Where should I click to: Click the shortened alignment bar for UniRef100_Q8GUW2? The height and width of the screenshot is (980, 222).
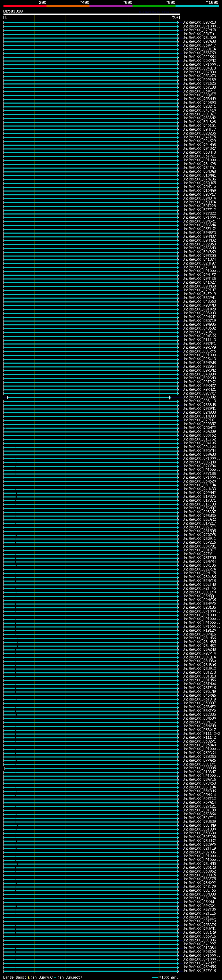pos(89,397)
